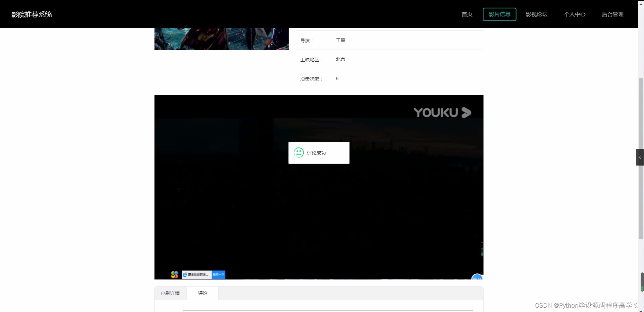
Task: Click the 360 browser icon inside the video
Action: (174, 274)
